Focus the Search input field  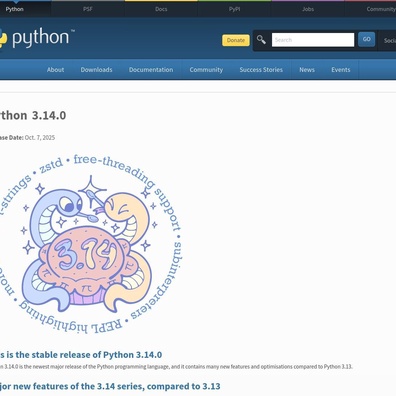coord(313,40)
